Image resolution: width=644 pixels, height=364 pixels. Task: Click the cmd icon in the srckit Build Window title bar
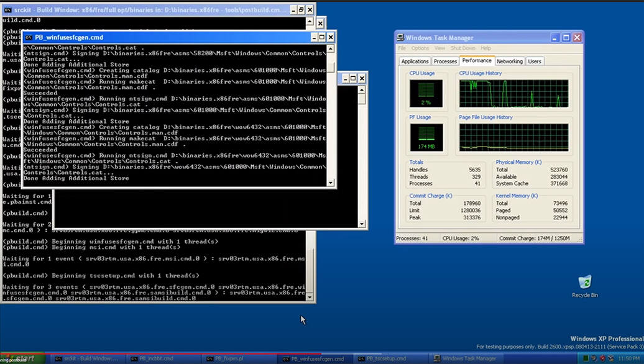8,9
